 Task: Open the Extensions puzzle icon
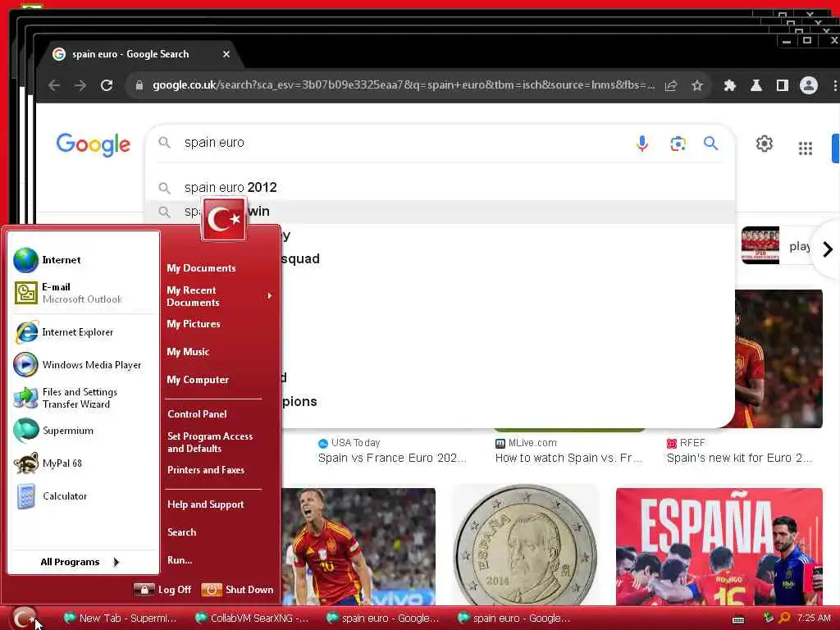729,85
